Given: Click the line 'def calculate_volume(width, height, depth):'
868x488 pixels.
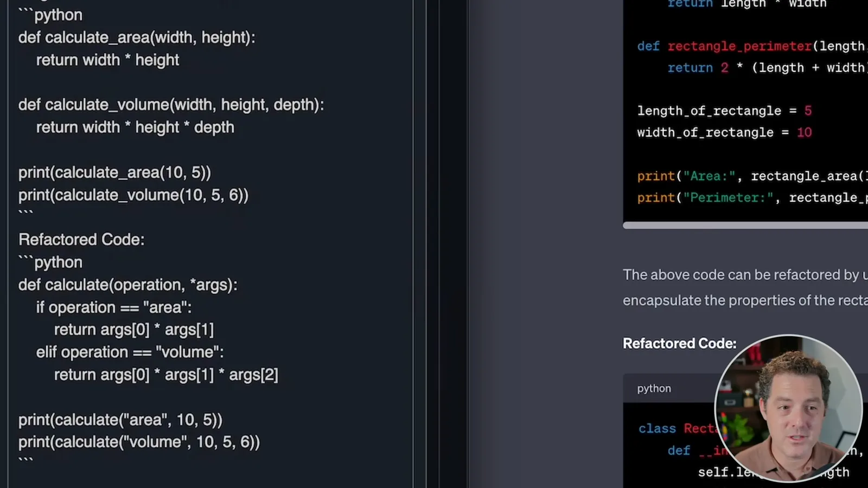Looking at the screenshot, I should [x=171, y=105].
